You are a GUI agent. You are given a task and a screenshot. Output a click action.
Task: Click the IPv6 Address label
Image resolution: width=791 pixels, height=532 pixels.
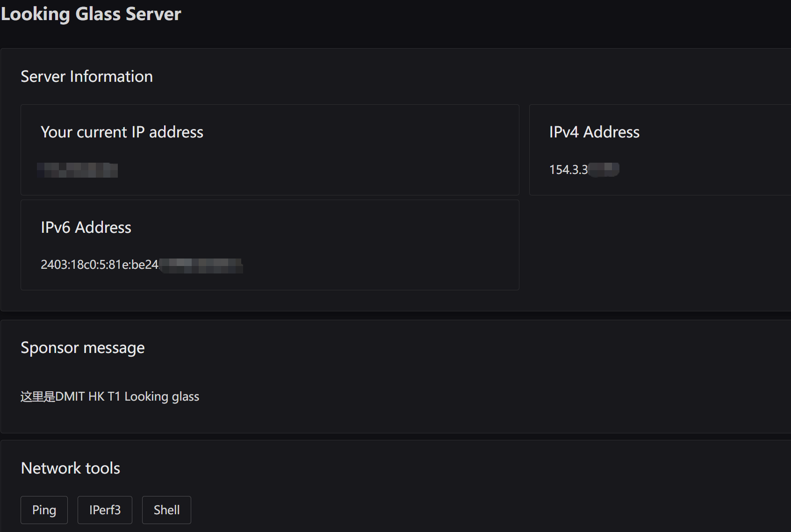tap(86, 228)
